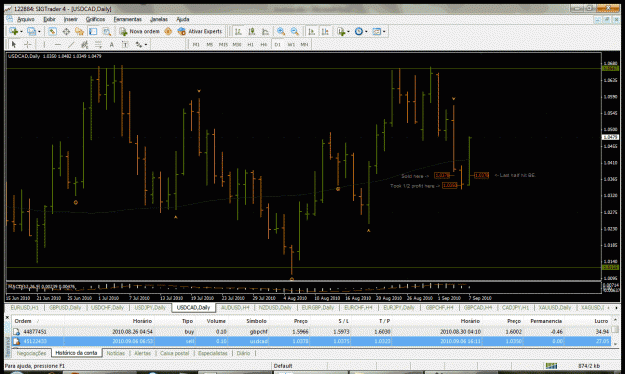Toggle the Navigator window icon
The height and width of the screenshot is (374, 625).
(x=79, y=31)
